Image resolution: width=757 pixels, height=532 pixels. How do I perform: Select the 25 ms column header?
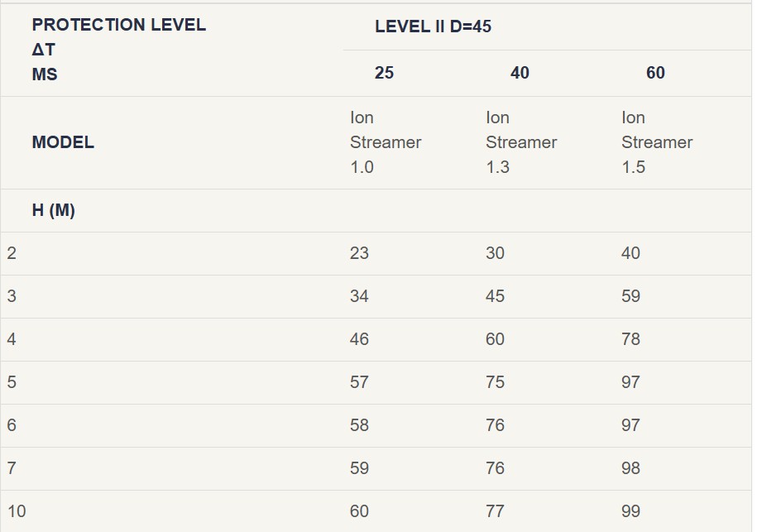pos(384,73)
